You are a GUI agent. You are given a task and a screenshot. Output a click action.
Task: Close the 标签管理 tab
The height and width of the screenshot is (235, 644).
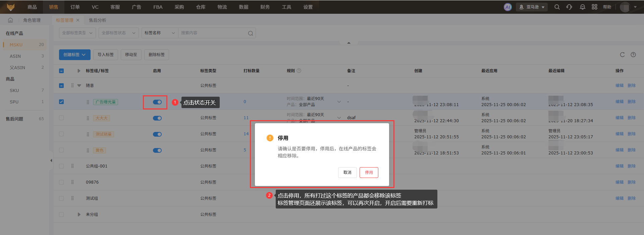click(78, 20)
